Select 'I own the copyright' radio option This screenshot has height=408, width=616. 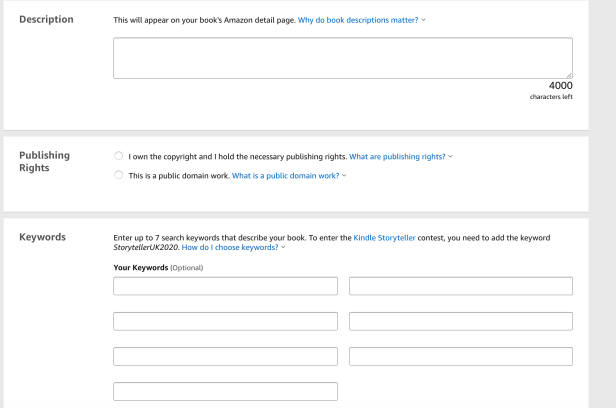[x=119, y=156]
